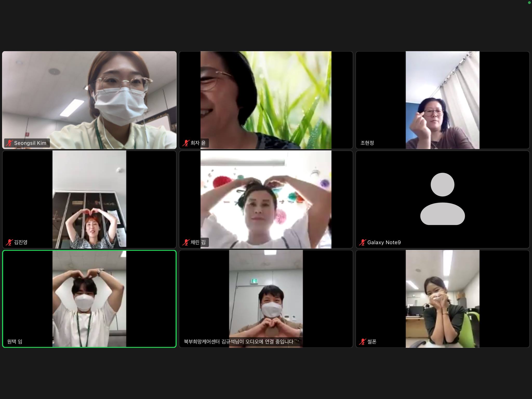Click the muted mic icon next to 김진영
Viewport: 532px width, 399px height.
tap(9, 242)
